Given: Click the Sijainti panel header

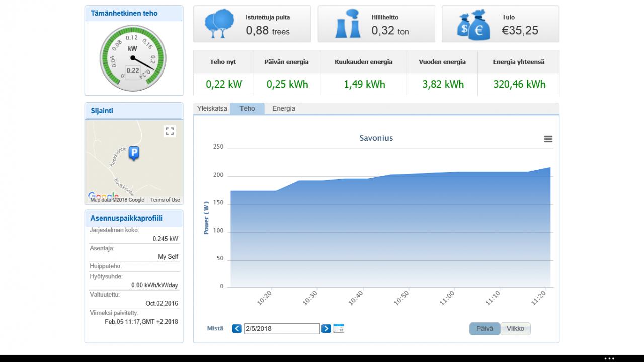Looking at the screenshot, I should (134, 111).
